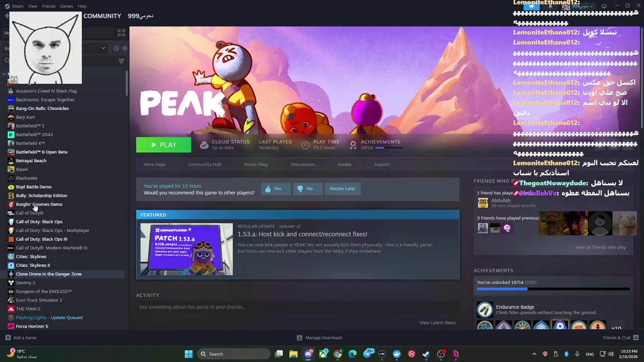The height and width of the screenshot is (362, 644).
Task: Select Battlefield 6 Open Beta
Action: (41, 152)
